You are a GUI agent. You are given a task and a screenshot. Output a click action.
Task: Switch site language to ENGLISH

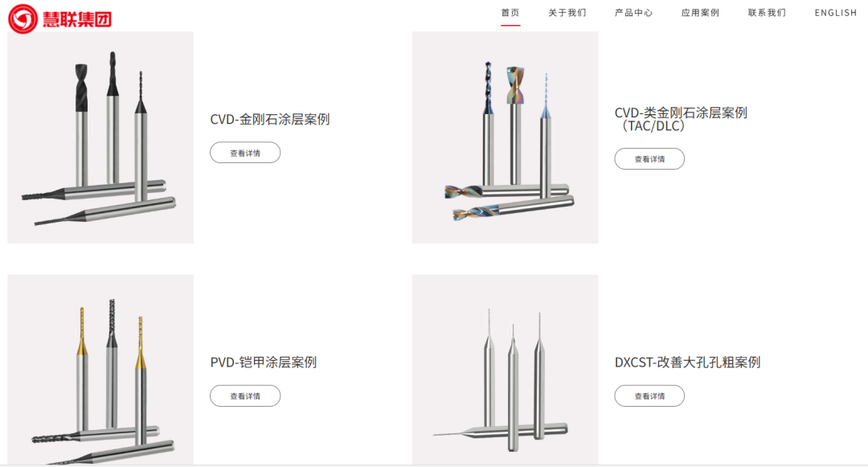(x=835, y=13)
